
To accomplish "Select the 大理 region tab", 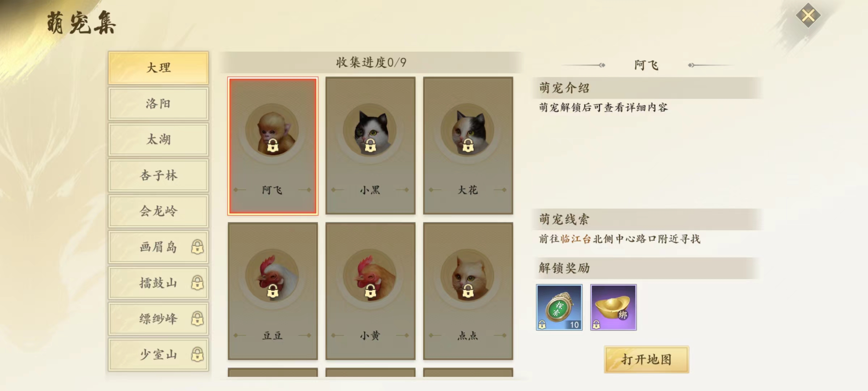I will click(158, 68).
